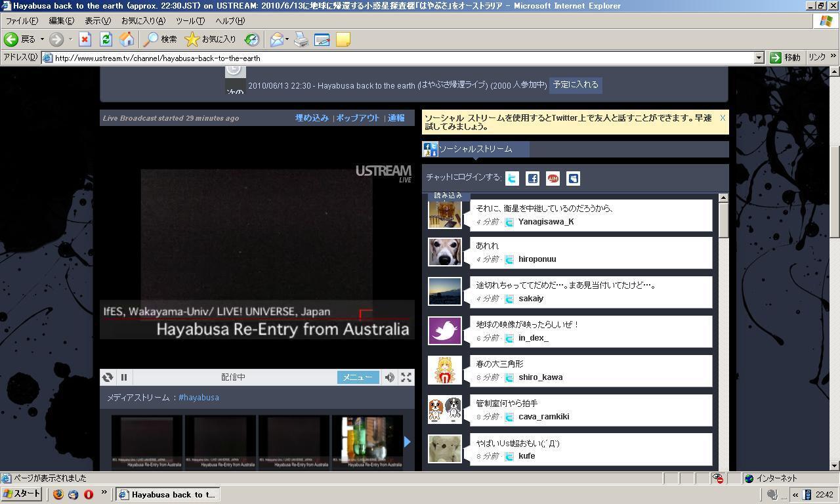
Task: Click the Mail envelope icon
Action: coord(276,39)
